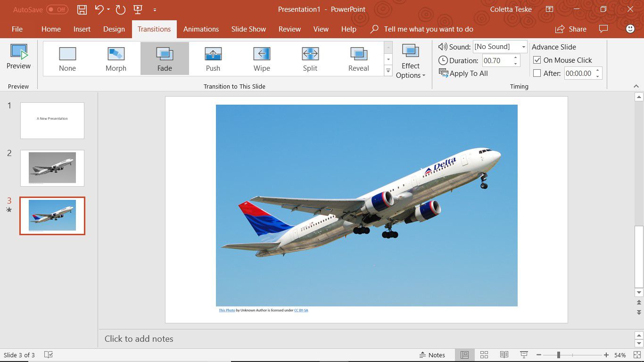
Task: Apply the Morph transition
Action: pos(116,58)
